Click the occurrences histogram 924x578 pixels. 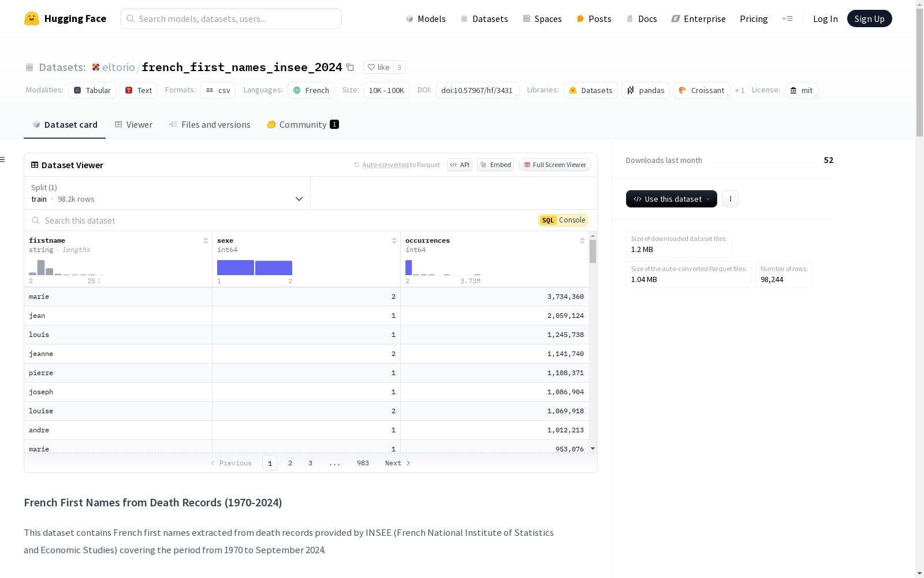[x=443, y=268]
